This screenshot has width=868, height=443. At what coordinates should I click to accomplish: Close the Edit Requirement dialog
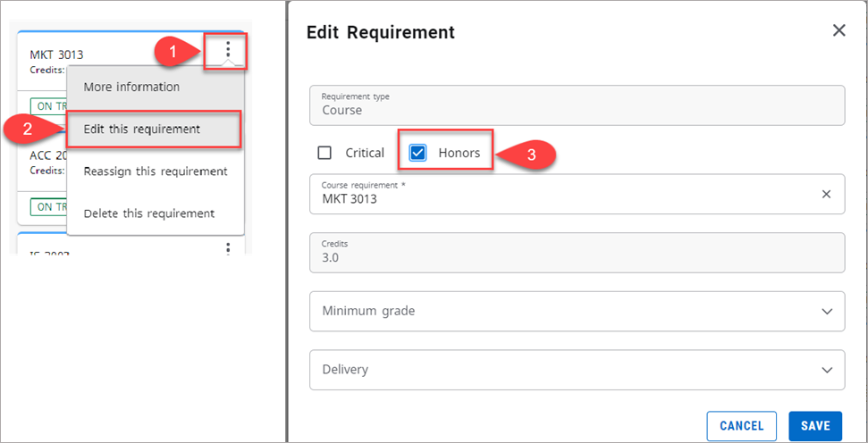point(839,30)
